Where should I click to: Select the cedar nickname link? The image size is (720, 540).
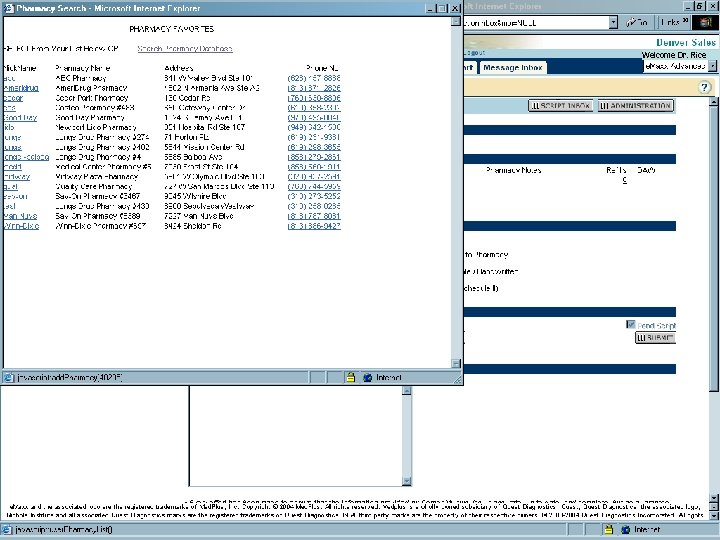[13, 98]
